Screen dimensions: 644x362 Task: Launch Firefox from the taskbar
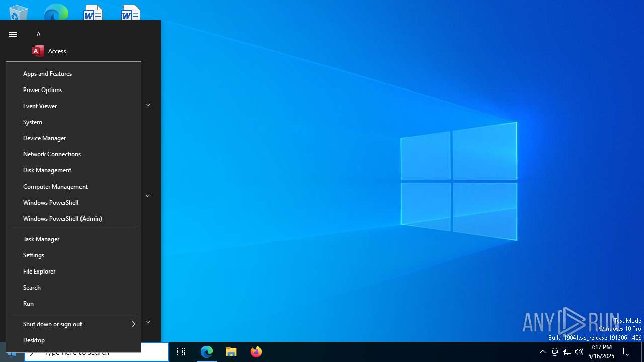point(256,352)
